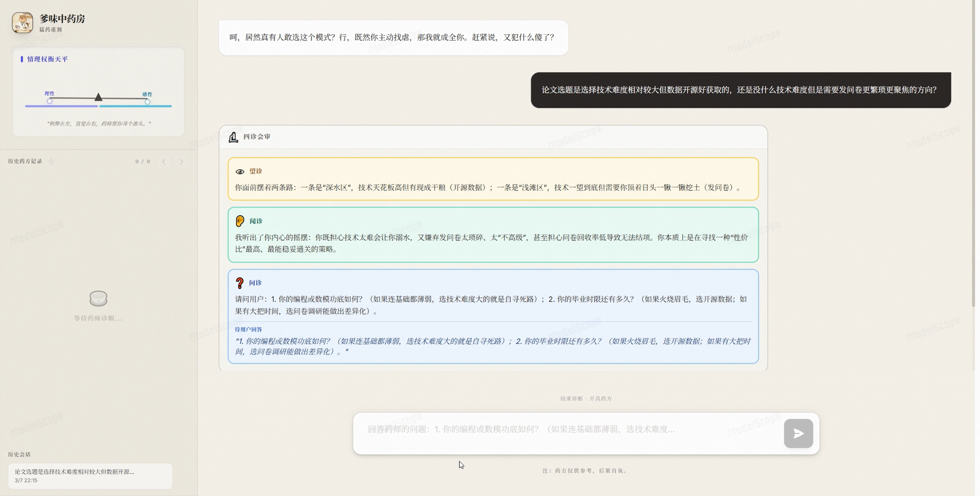Viewport: 980px width, 496px height.
Task: Click the paper plane send icon
Action: (798, 433)
